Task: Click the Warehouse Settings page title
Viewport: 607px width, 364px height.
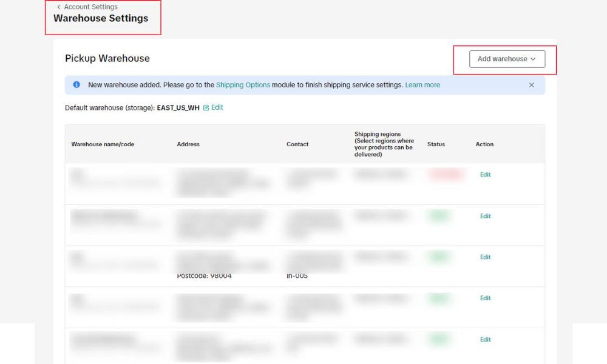Action: [x=101, y=18]
